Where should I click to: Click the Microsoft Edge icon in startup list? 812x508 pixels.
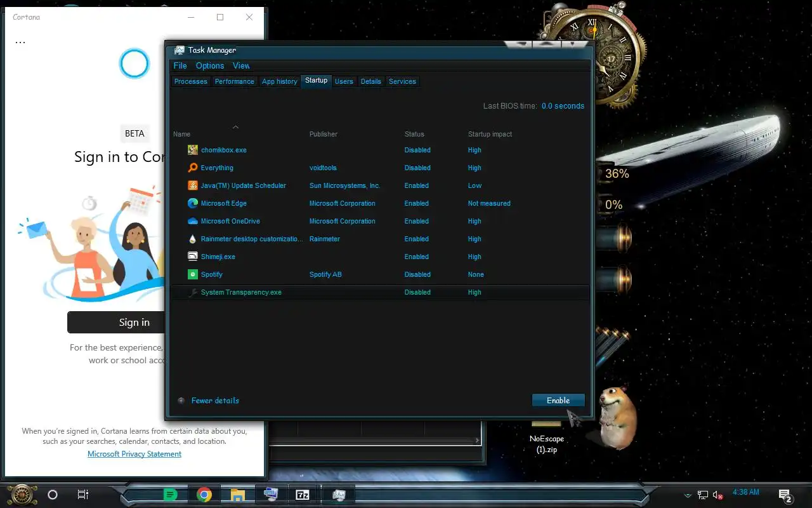click(193, 203)
